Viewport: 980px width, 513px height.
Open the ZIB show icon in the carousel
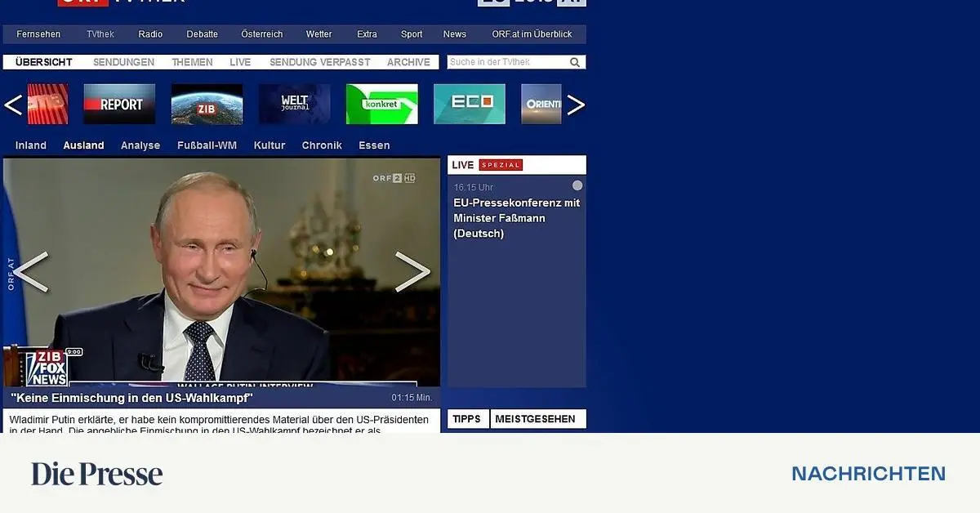click(x=207, y=104)
